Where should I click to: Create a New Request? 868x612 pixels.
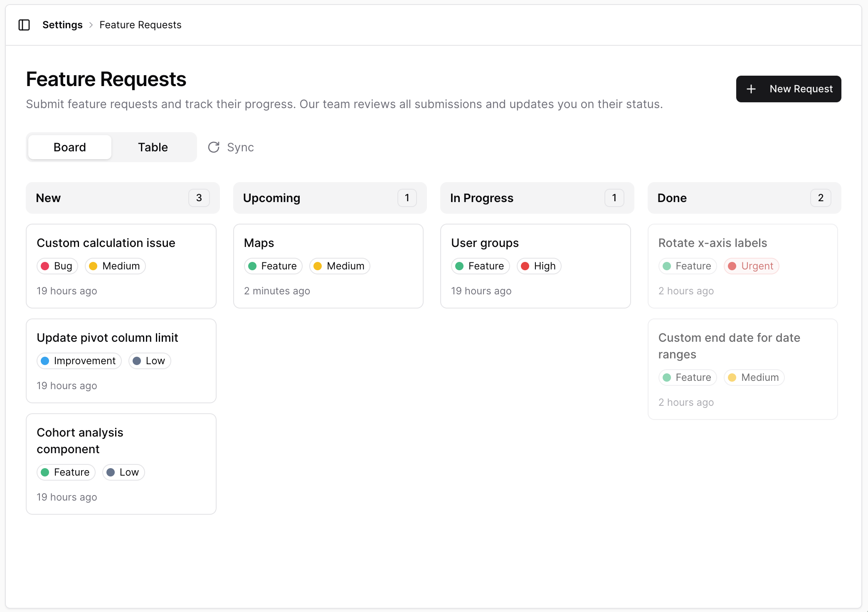[788, 89]
